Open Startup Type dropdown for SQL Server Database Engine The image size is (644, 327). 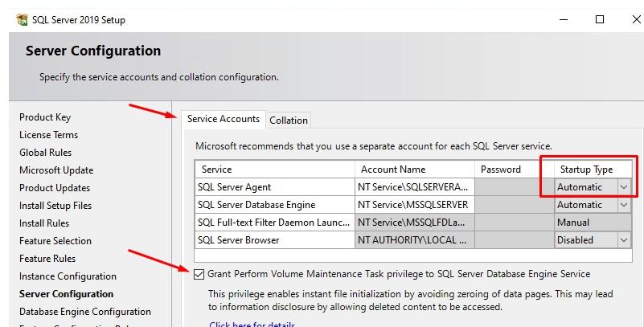coord(624,205)
